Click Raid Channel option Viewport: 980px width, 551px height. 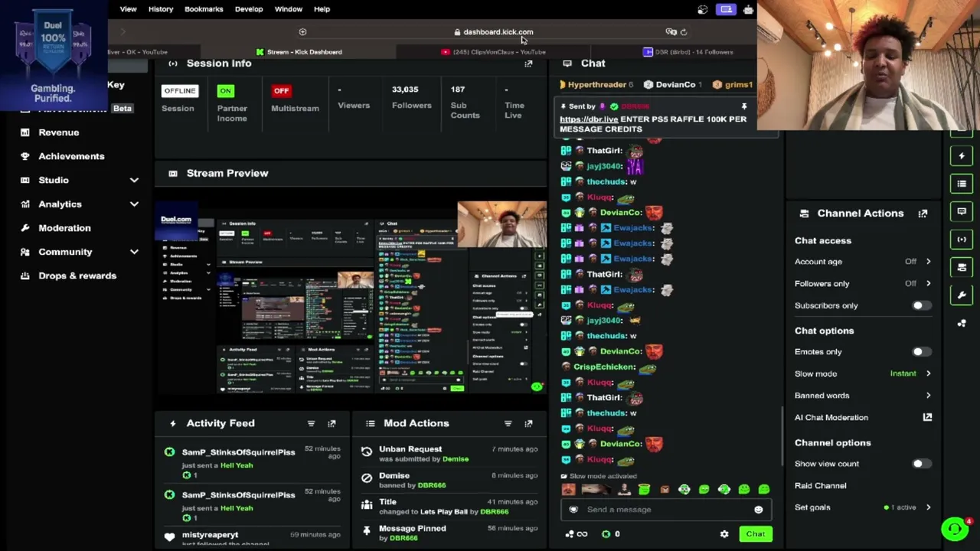coord(820,486)
